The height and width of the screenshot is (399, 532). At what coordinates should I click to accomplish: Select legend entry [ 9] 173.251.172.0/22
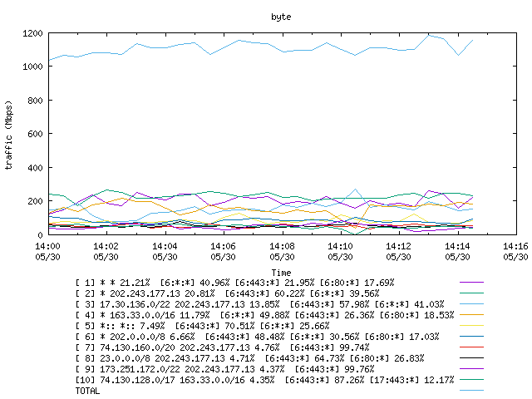pyautogui.click(x=224, y=369)
